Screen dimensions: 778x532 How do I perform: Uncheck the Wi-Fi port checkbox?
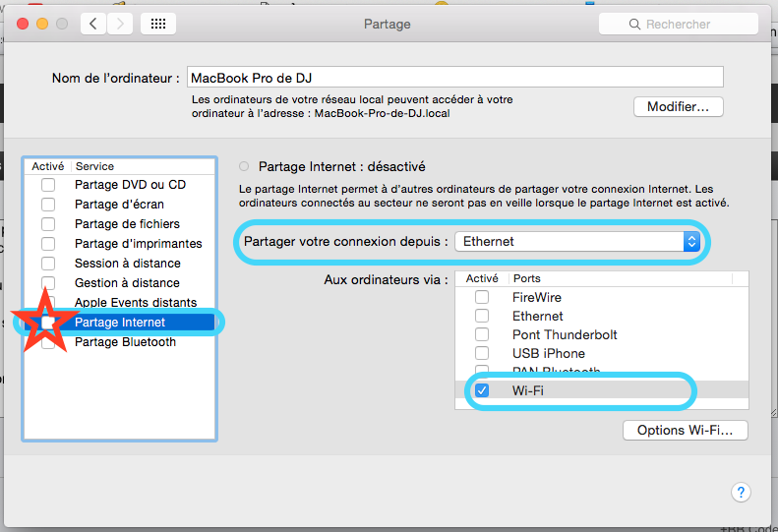(x=482, y=391)
